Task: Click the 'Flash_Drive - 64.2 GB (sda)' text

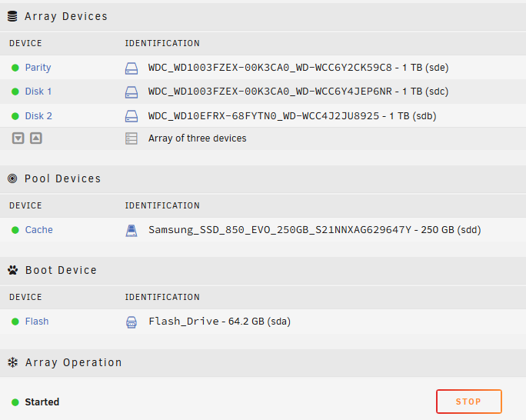Action: coord(219,321)
